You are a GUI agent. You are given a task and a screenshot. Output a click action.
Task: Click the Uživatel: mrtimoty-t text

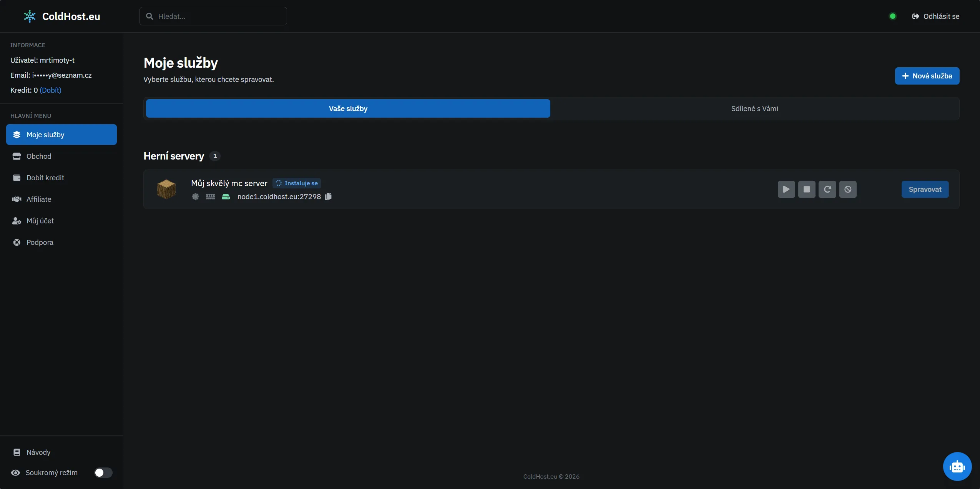click(42, 60)
